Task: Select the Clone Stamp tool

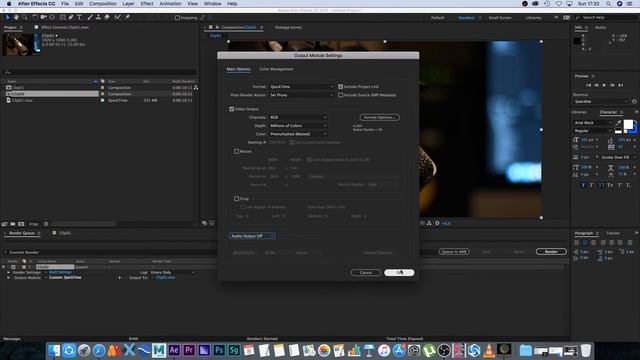Action: point(98,17)
